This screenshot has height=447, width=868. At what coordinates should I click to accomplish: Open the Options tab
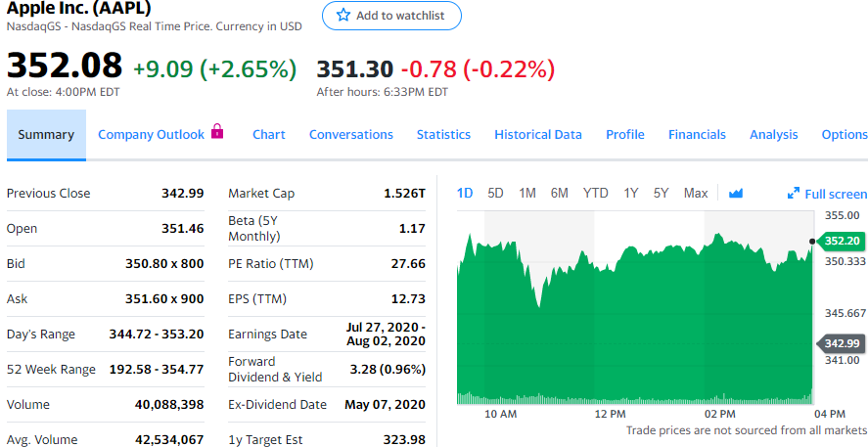(x=845, y=134)
